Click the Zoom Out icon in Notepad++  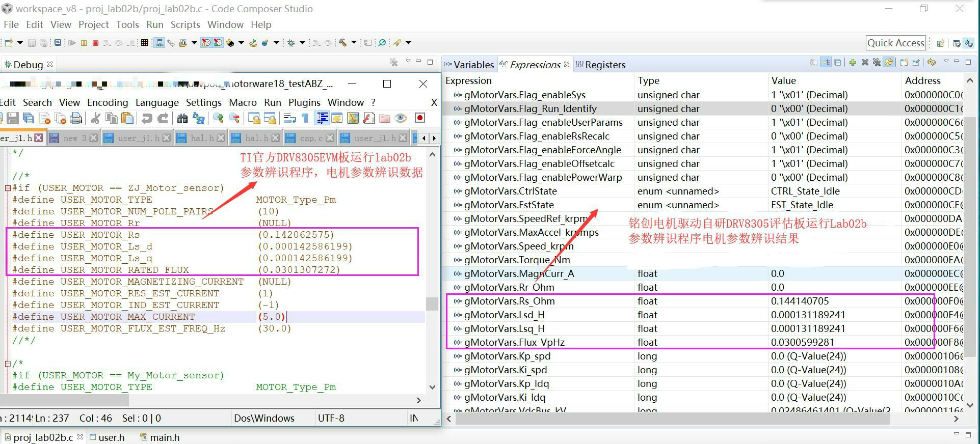click(x=234, y=118)
